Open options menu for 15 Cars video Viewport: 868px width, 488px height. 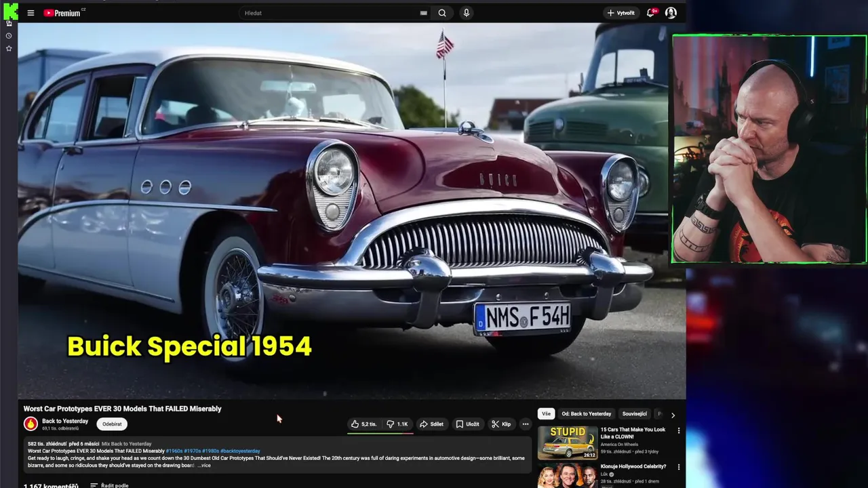678,430
